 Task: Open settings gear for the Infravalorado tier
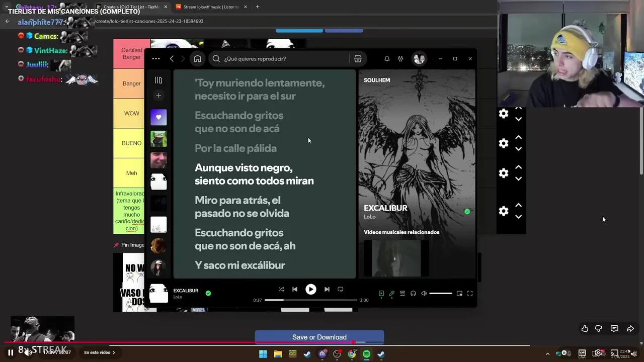click(x=504, y=211)
